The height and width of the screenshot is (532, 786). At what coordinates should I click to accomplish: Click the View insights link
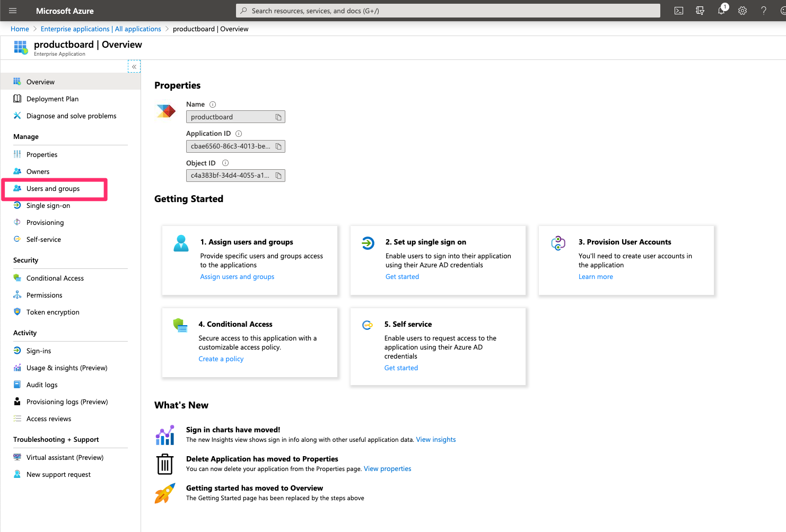click(435, 440)
